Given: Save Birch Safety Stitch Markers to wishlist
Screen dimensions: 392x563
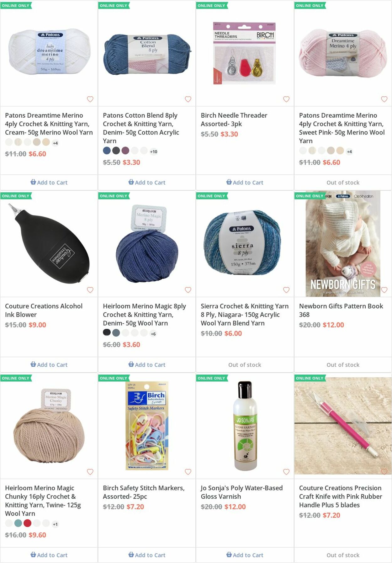Looking at the screenshot, I should pos(188,472).
